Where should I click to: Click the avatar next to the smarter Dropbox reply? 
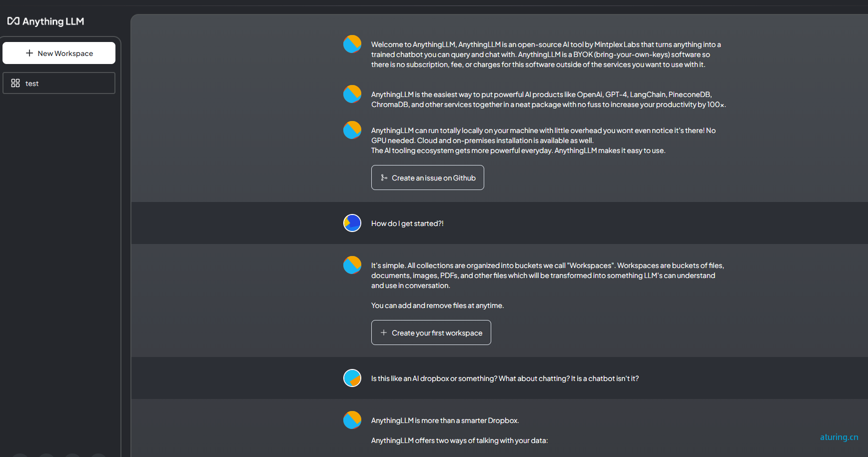point(352,420)
